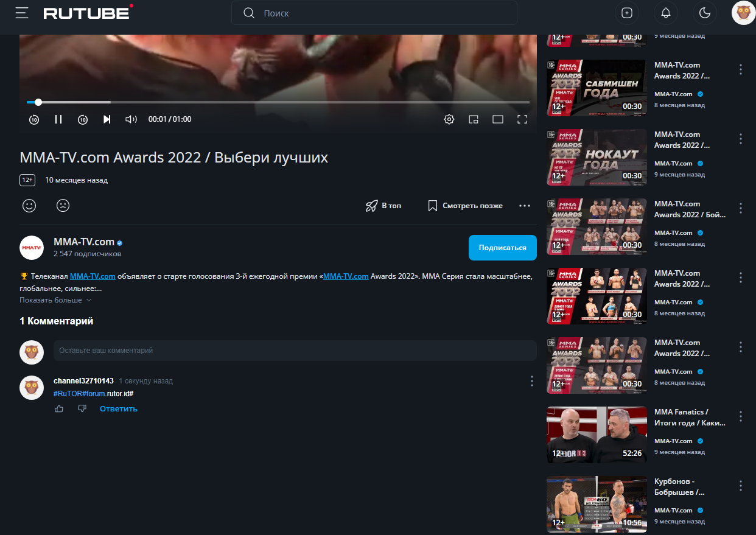Open comment options vertical dots

(531, 381)
